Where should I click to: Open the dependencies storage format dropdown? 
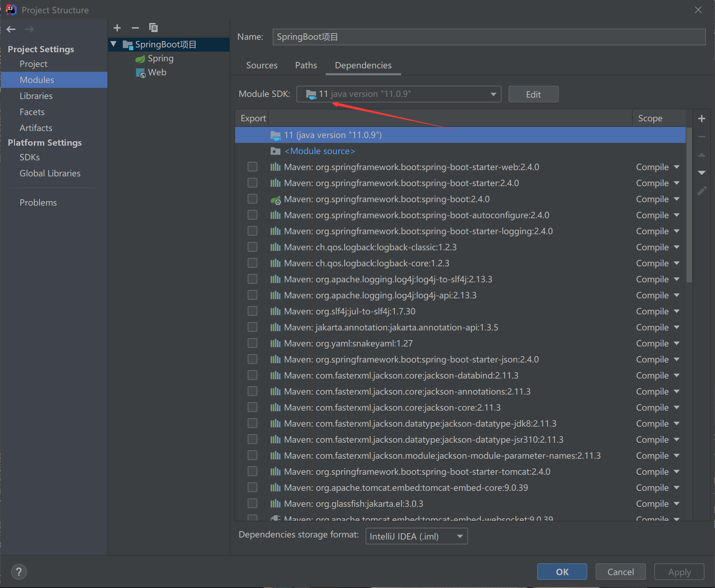[460, 536]
